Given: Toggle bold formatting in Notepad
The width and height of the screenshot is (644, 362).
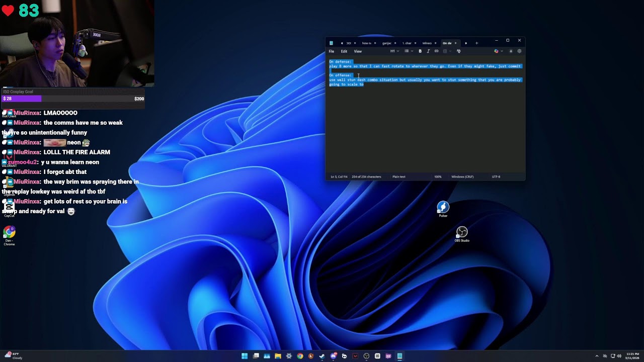Looking at the screenshot, I should (x=420, y=51).
